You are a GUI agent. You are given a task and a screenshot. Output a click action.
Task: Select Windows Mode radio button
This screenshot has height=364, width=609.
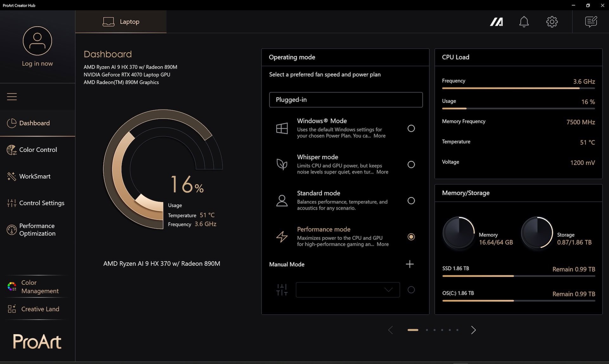(410, 128)
